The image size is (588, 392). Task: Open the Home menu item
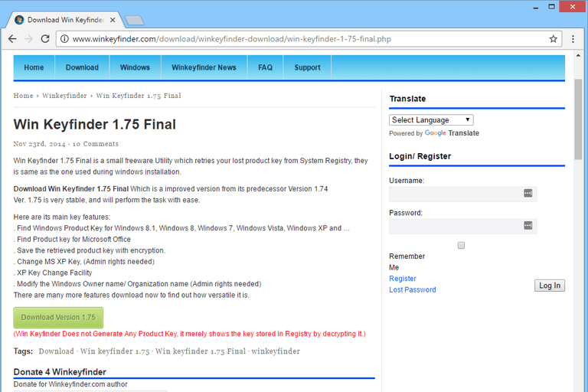coord(34,67)
